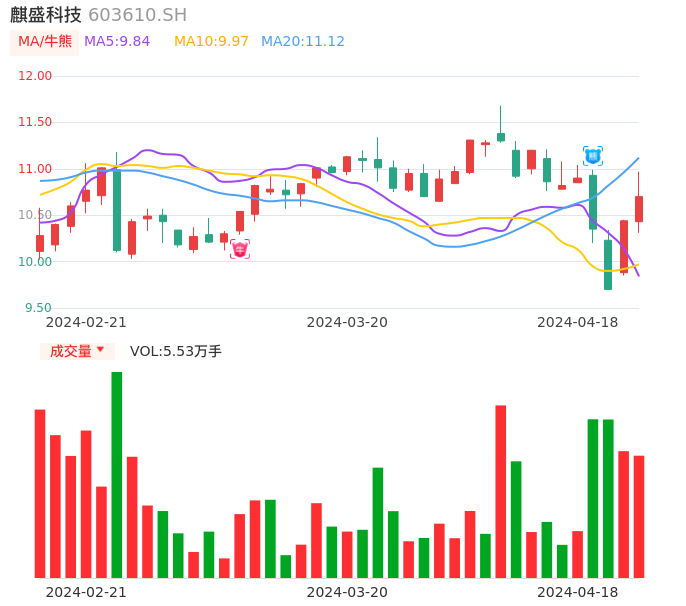The image size is (686, 606).
Task: Open the 成交量 indicator dropdown
Action: tap(77, 351)
